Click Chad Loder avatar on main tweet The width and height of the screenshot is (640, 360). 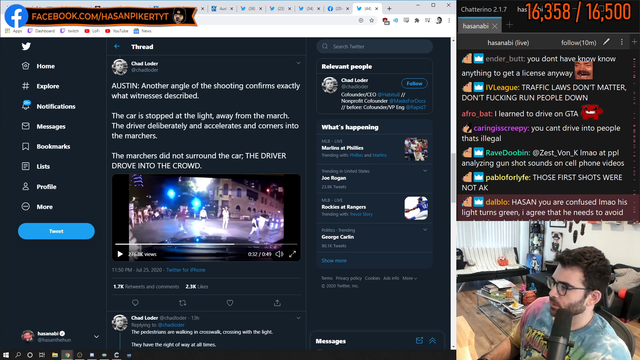coord(120,67)
